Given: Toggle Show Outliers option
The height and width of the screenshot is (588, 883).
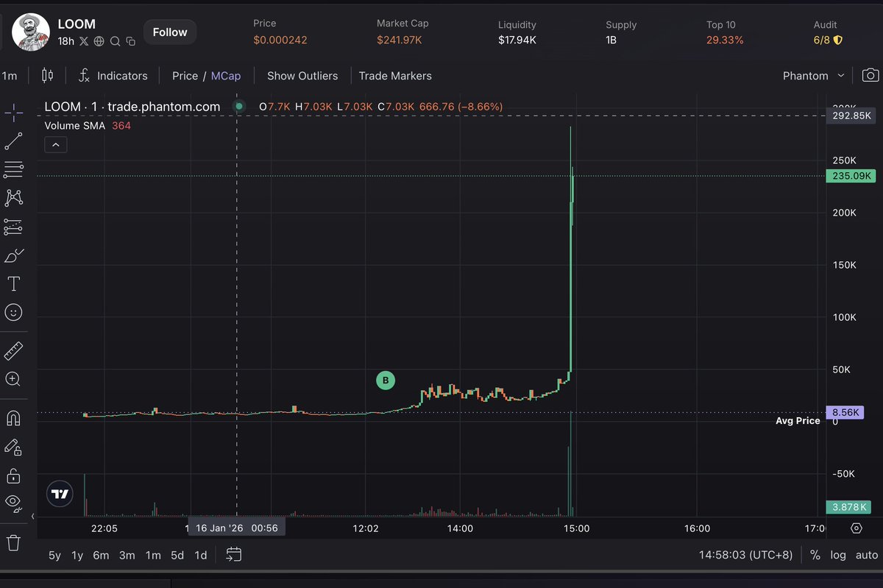Looking at the screenshot, I should click(302, 76).
